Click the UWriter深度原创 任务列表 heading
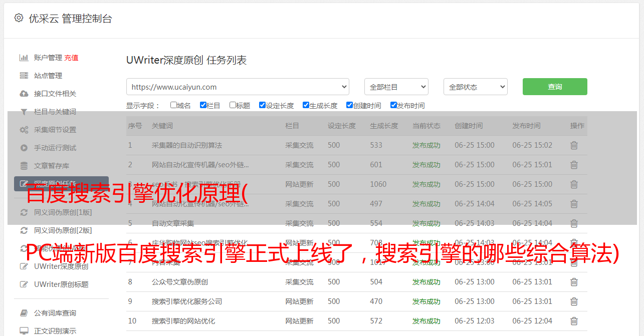This screenshot has width=644, height=336. click(x=186, y=60)
